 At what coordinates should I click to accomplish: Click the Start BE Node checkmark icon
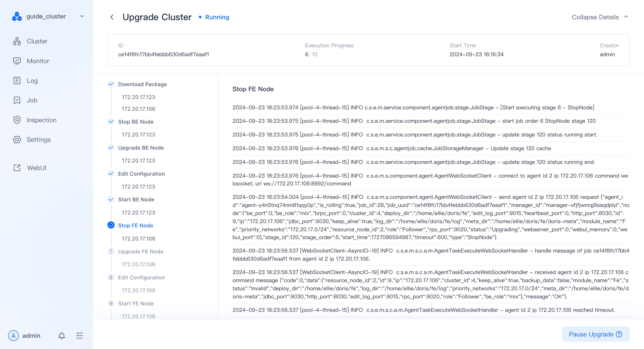tap(111, 199)
